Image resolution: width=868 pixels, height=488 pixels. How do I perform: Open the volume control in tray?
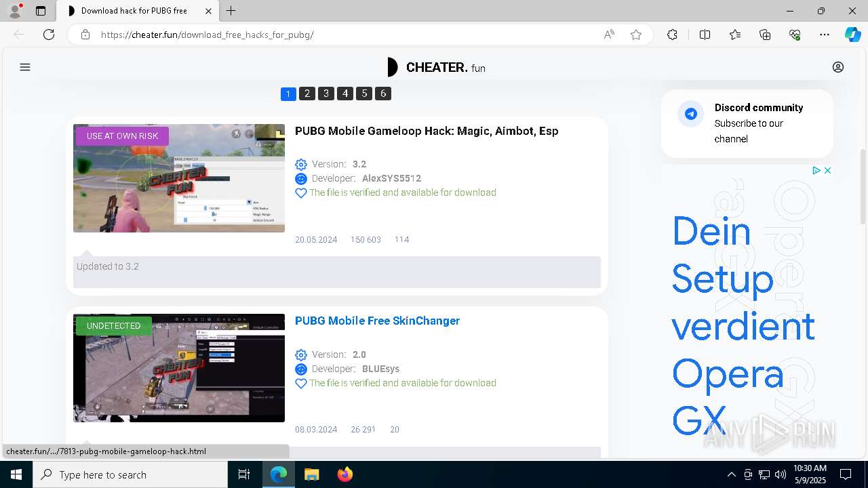pos(781,474)
